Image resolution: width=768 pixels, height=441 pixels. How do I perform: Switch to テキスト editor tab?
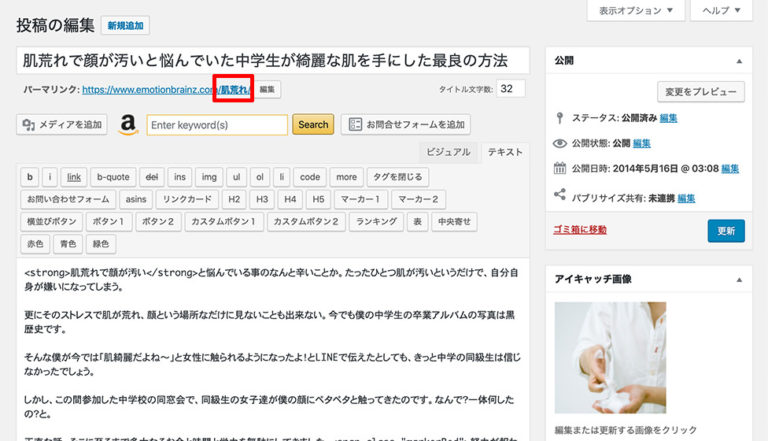click(x=505, y=152)
